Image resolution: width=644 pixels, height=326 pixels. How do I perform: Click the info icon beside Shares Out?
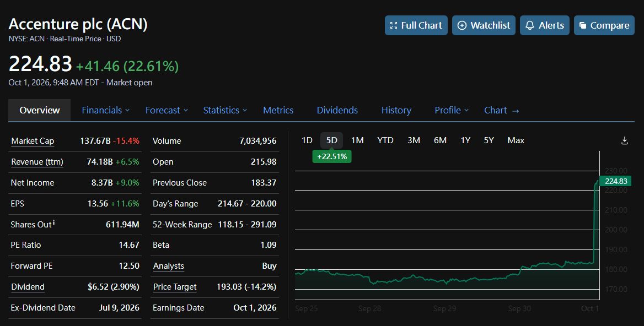click(54, 222)
